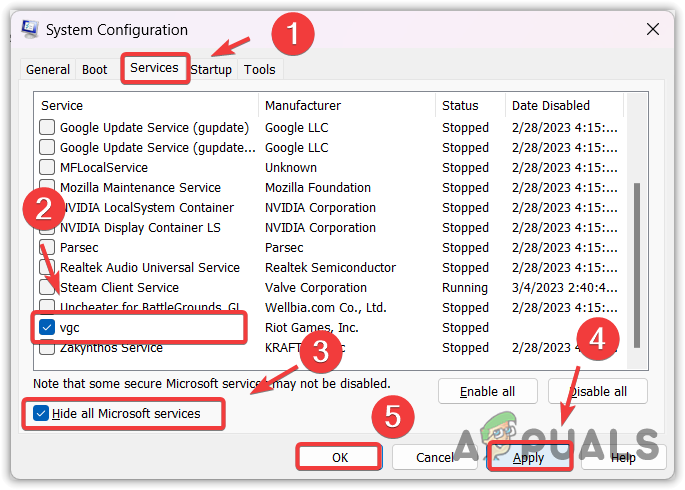Screen dimensions: 685x490
Task: Click the Valve Corporation manufacturer cell
Action: click(x=316, y=287)
